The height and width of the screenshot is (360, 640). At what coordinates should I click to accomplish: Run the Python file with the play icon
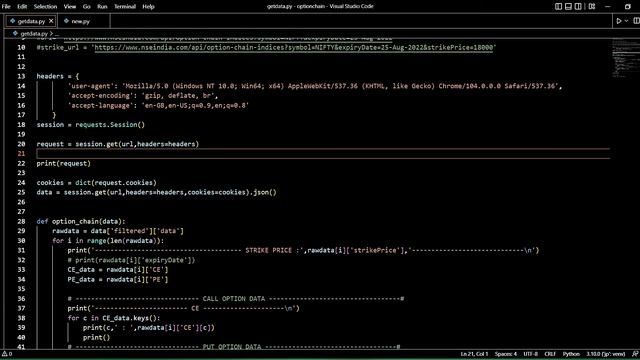tap(619, 21)
